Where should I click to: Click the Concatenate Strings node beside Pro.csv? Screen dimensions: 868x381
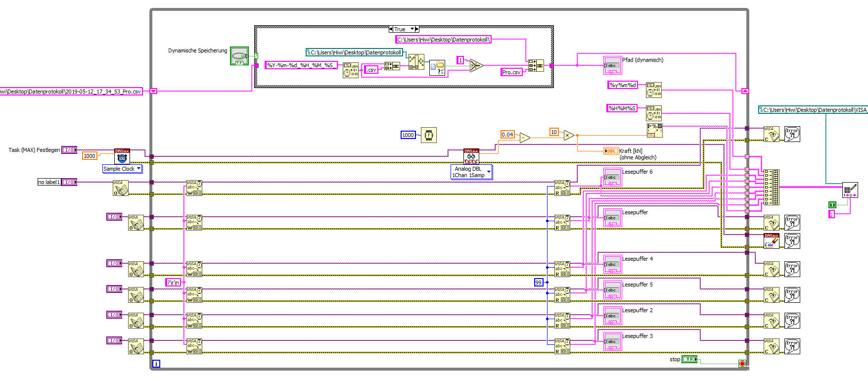536,65
